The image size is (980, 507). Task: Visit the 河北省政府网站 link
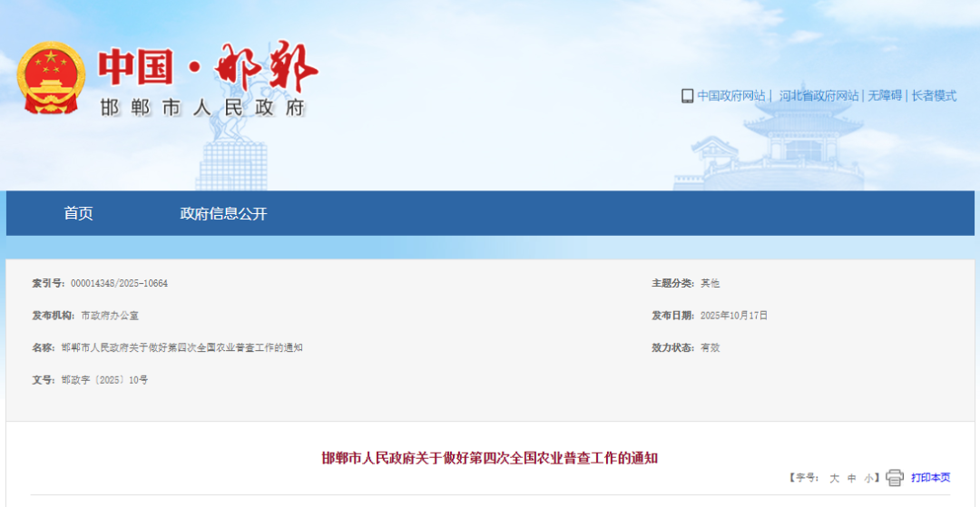tap(818, 96)
